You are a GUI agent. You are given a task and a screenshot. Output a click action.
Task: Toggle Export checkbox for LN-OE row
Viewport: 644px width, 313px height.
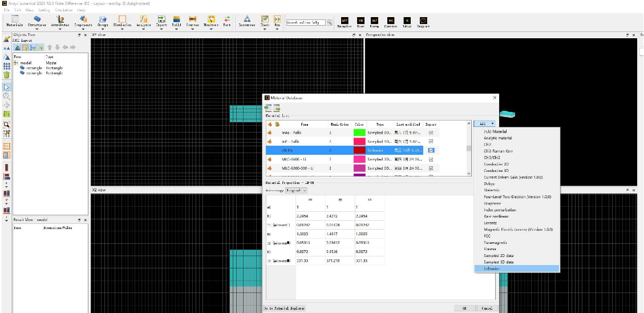coord(431,150)
